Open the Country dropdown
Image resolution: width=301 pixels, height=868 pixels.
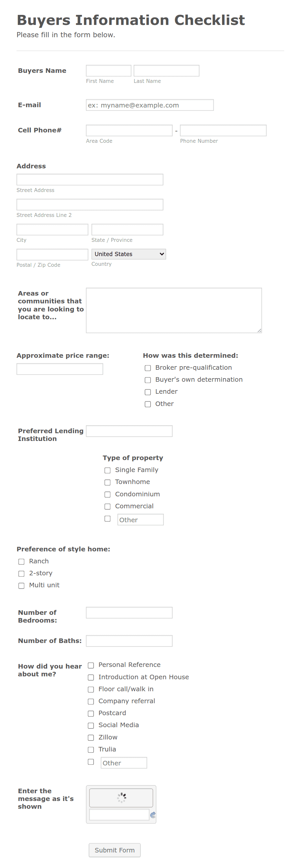tap(128, 254)
